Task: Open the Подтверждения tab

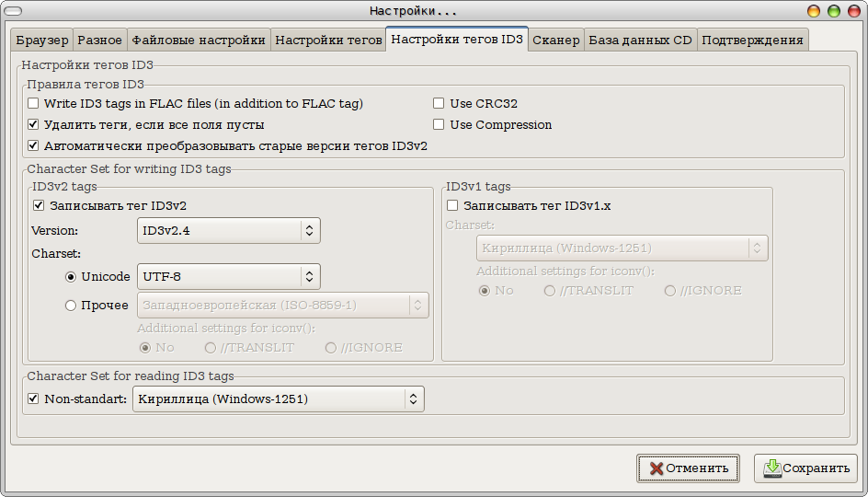Action: (752, 40)
